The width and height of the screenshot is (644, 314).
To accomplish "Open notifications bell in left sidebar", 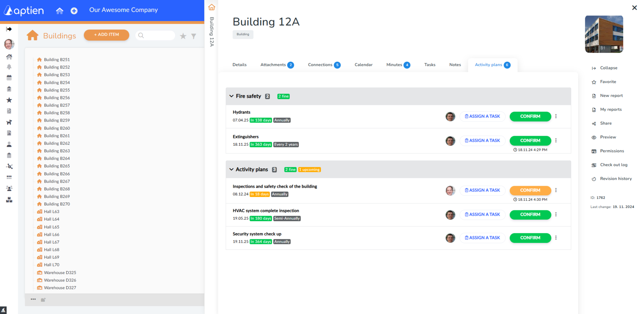I will [x=9, y=67].
